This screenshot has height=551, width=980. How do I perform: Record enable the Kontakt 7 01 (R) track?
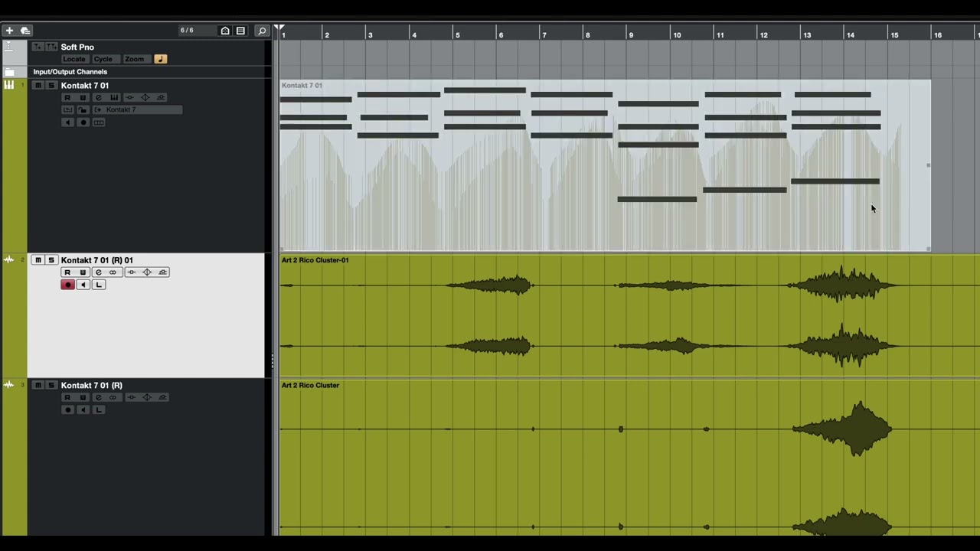pos(68,410)
